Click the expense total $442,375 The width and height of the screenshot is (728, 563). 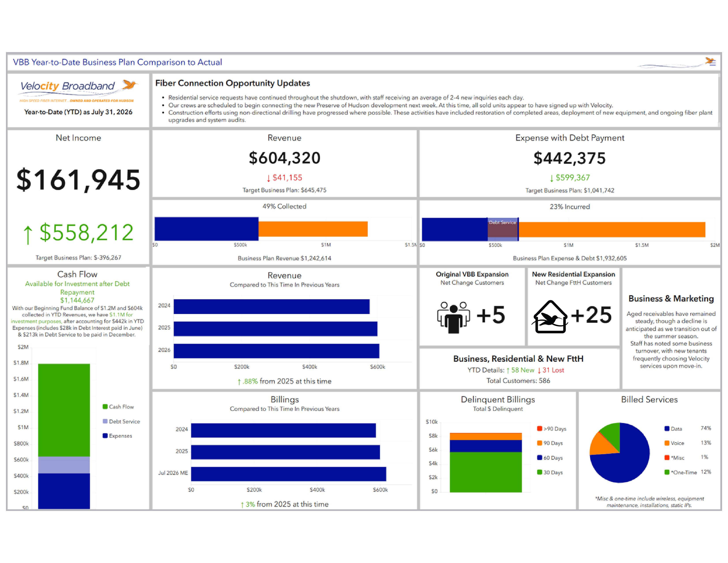point(570,158)
